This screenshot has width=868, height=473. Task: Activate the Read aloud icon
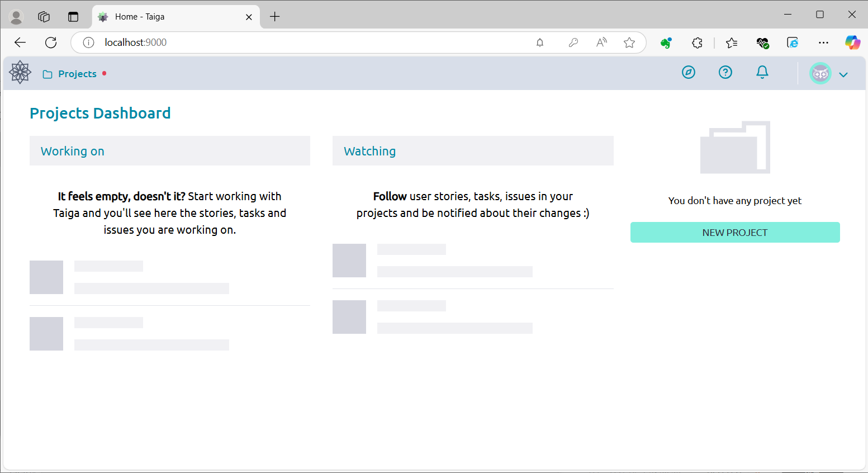601,42
